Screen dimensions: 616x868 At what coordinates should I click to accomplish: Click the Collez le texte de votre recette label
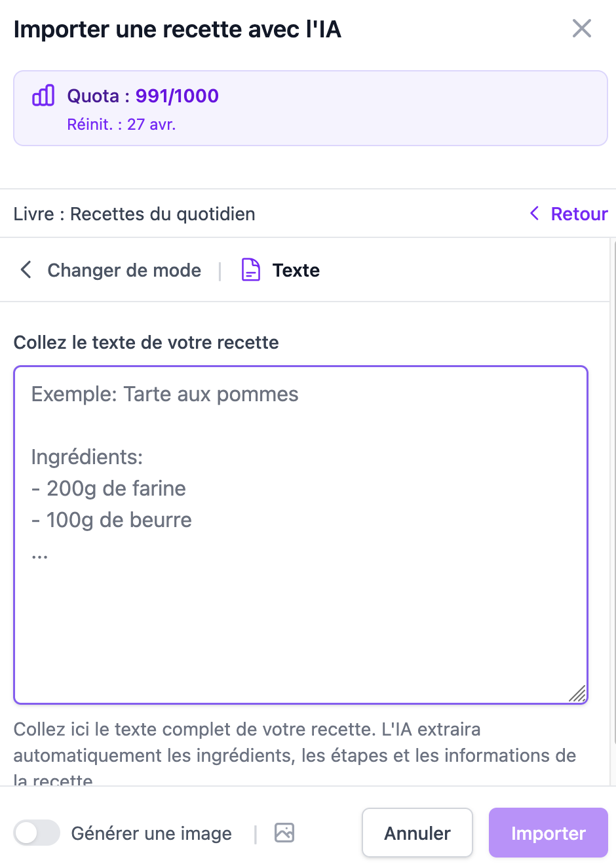pos(145,342)
